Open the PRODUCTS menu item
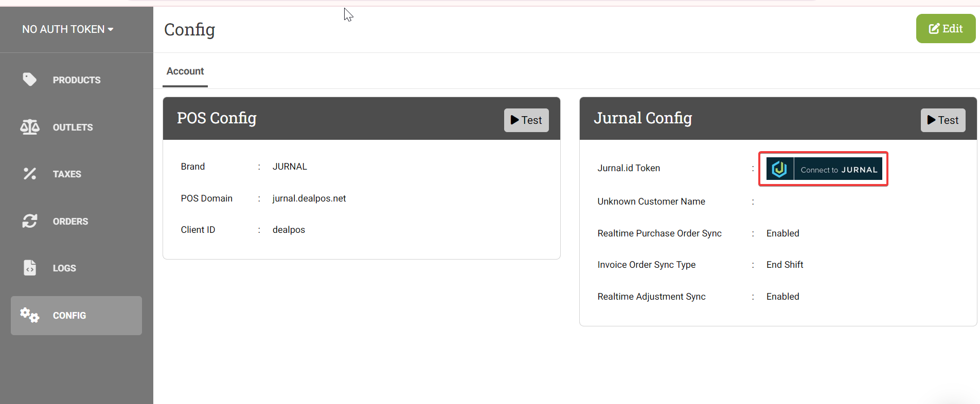 (76, 80)
